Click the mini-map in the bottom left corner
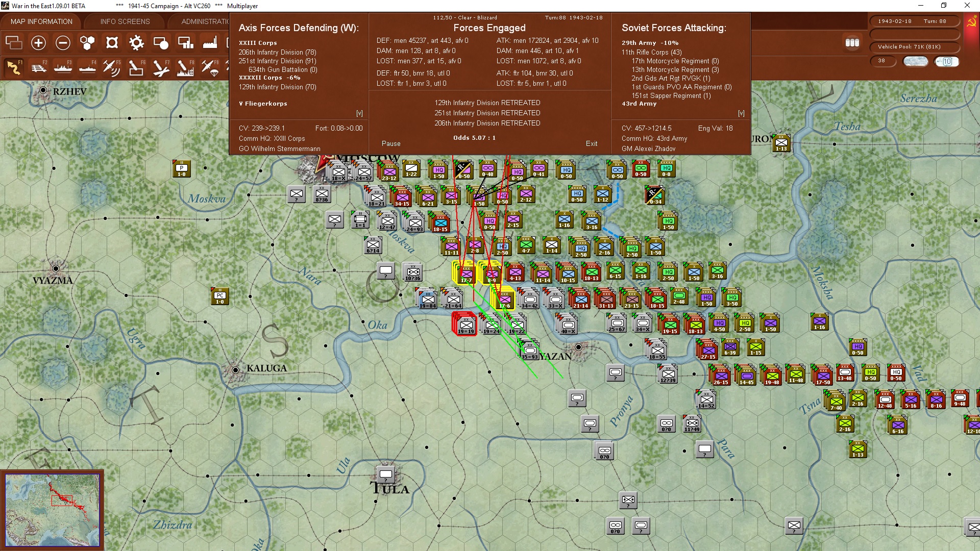Viewport: 980px width, 551px height. tap(54, 509)
